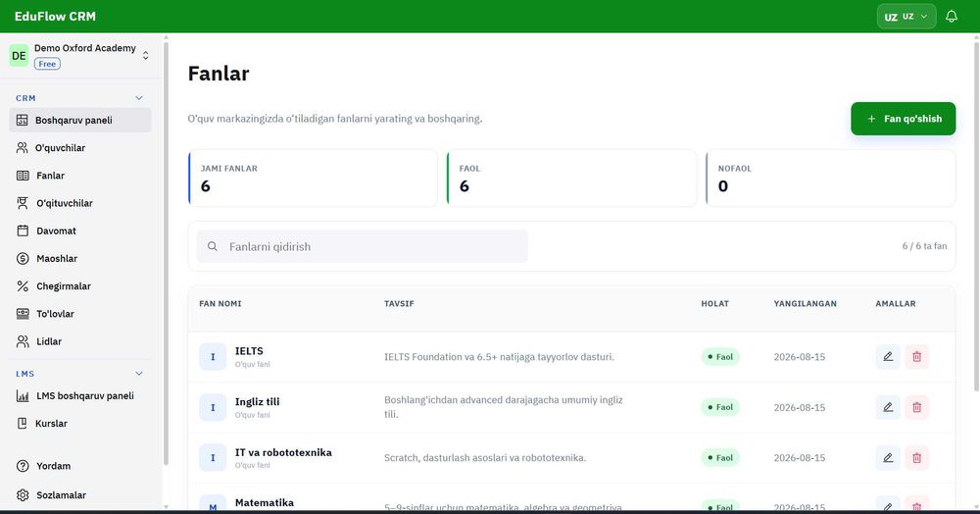Click the Ingliz tili row letter avatar

213,408
